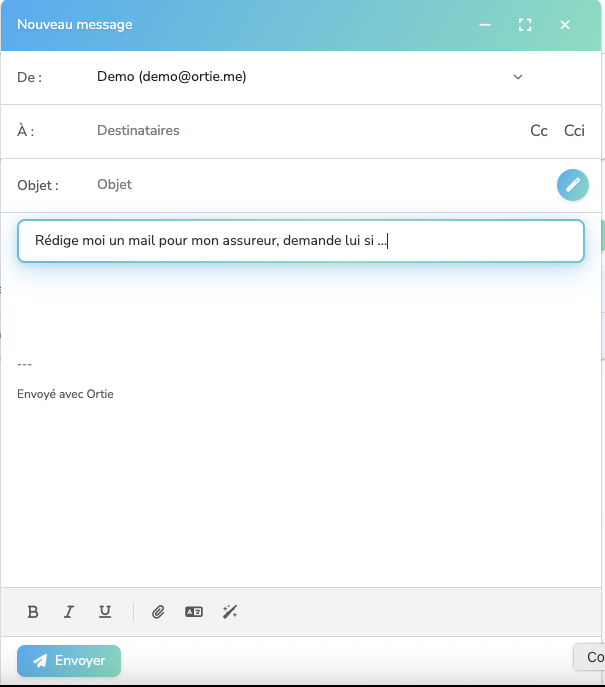
Task: Click the Envoyer send button
Action: [69, 661]
